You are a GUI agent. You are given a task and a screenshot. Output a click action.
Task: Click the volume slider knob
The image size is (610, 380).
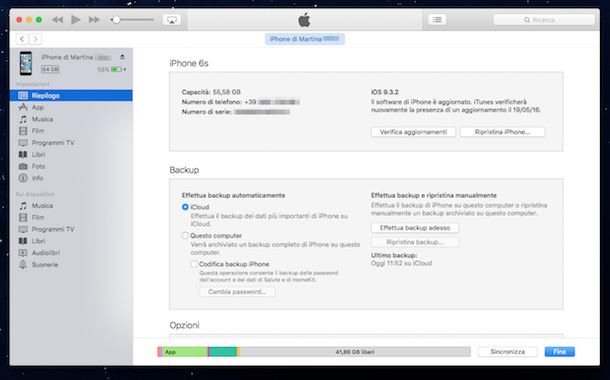[116, 19]
